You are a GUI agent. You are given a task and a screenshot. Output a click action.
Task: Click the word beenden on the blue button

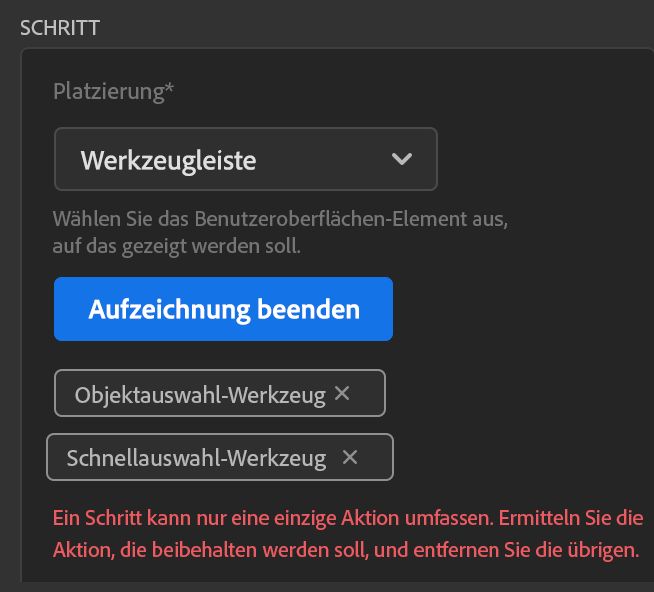(x=305, y=309)
